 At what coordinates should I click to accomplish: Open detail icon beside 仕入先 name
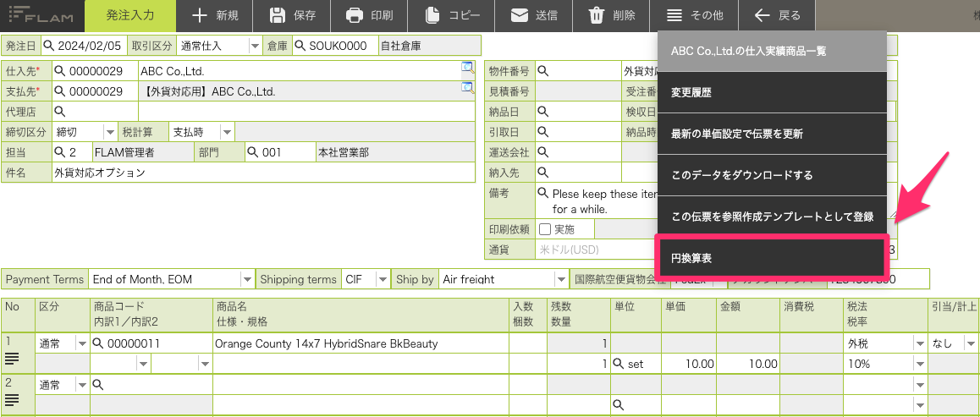click(467, 68)
